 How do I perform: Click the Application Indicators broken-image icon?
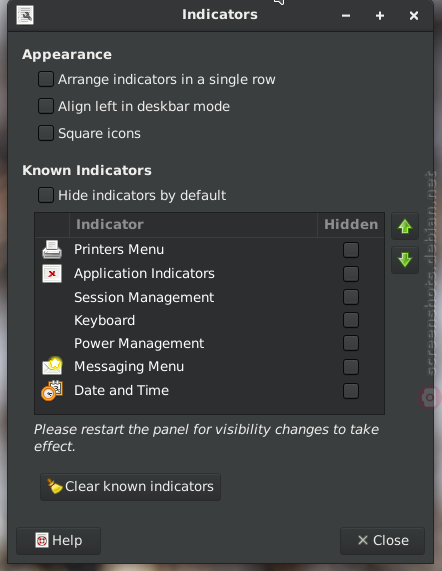pos(52,273)
